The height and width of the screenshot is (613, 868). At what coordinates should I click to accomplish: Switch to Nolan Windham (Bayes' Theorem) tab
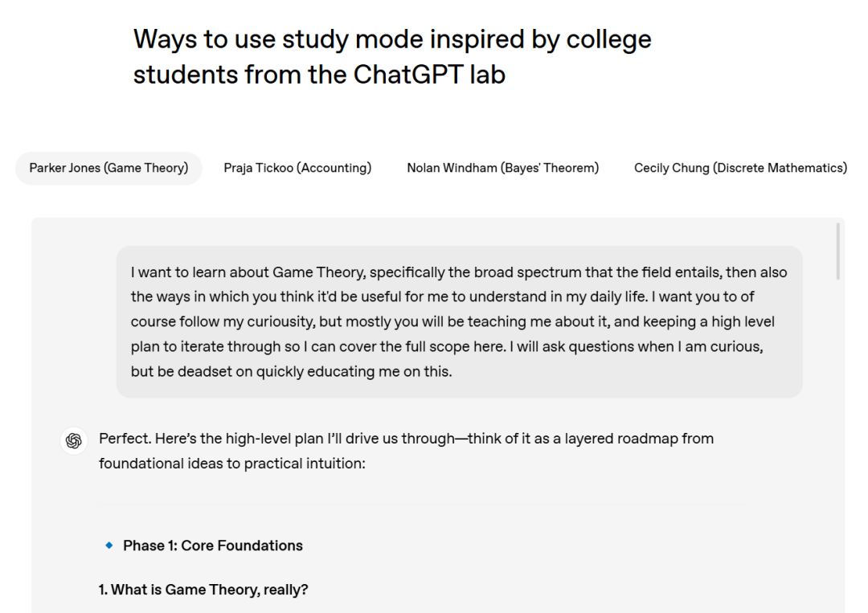[x=502, y=168]
